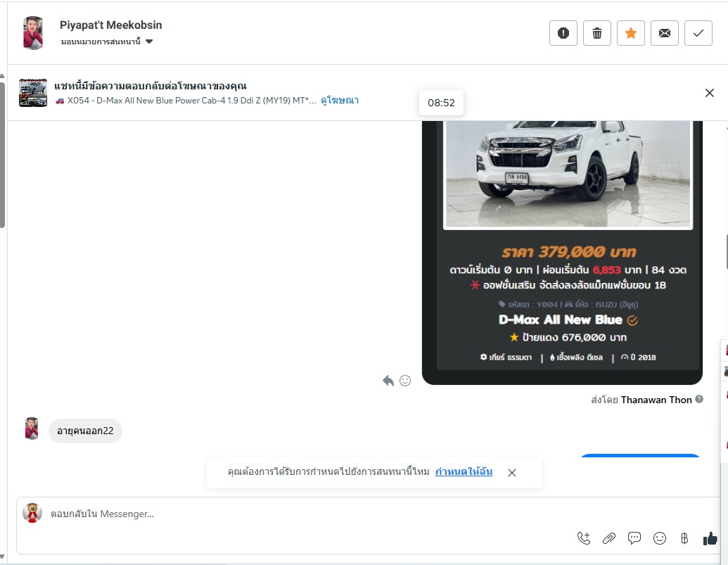Mark conversation as spam with exclamation icon
The image size is (728, 565).
point(563,33)
